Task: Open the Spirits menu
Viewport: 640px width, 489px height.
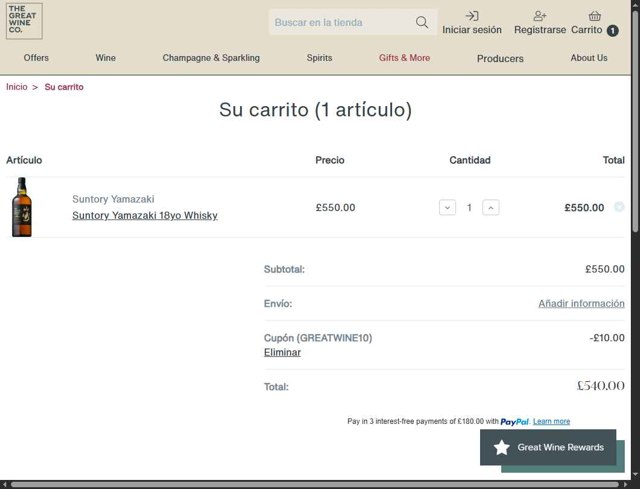Action: coord(320,58)
